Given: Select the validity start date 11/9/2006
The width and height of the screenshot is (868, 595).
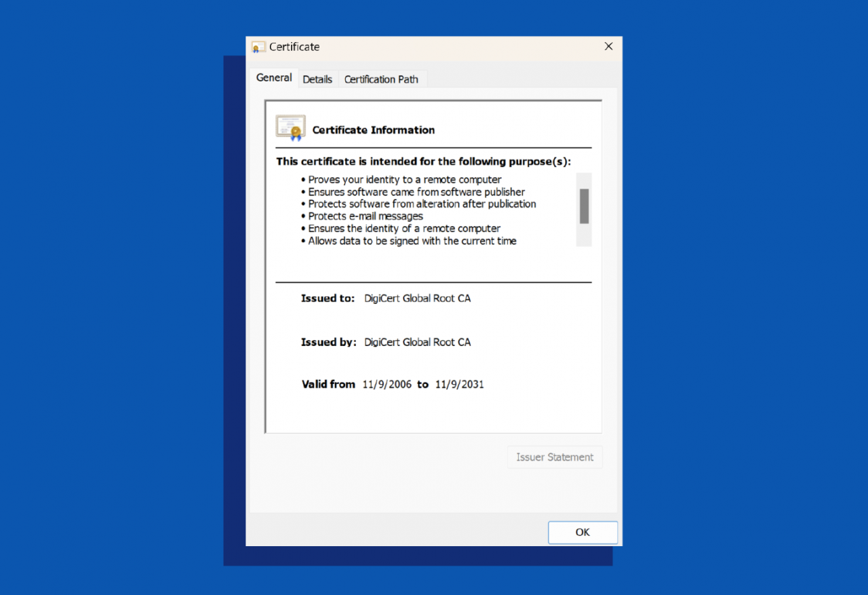Looking at the screenshot, I should click(x=387, y=384).
